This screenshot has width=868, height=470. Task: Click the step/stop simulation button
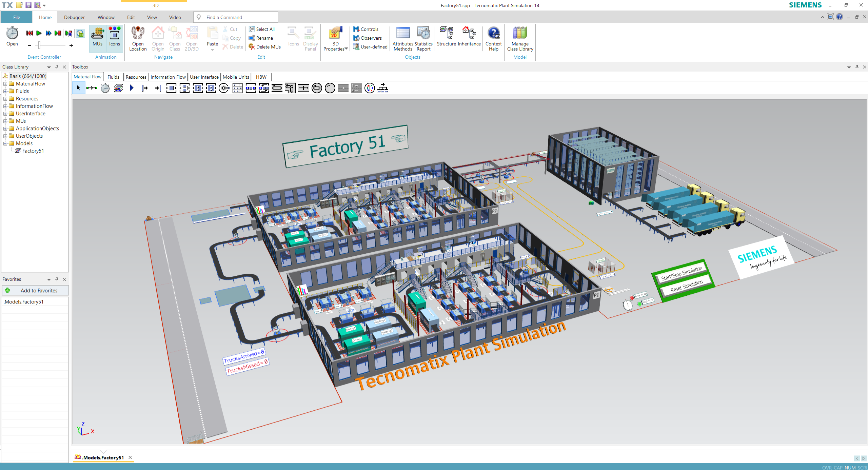coord(58,33)
